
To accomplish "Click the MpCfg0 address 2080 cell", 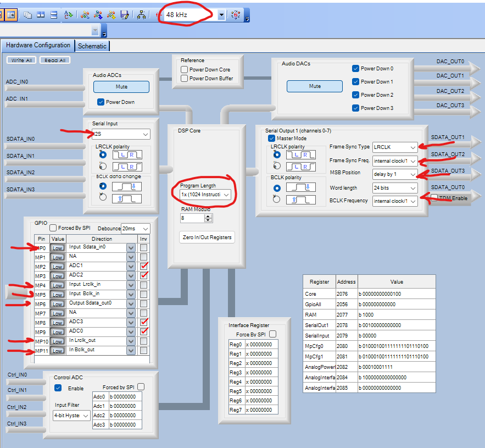I will [x=347, y=346].
